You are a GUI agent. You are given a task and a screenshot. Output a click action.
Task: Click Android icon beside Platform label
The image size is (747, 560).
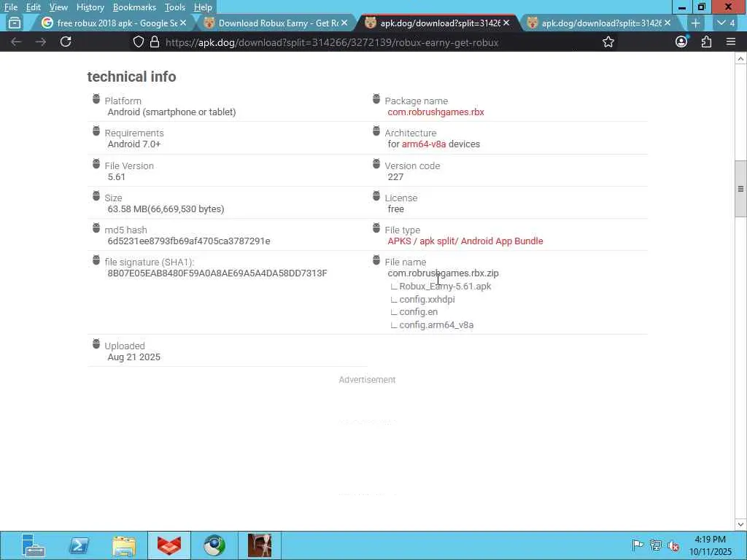(x=96, y=99)
